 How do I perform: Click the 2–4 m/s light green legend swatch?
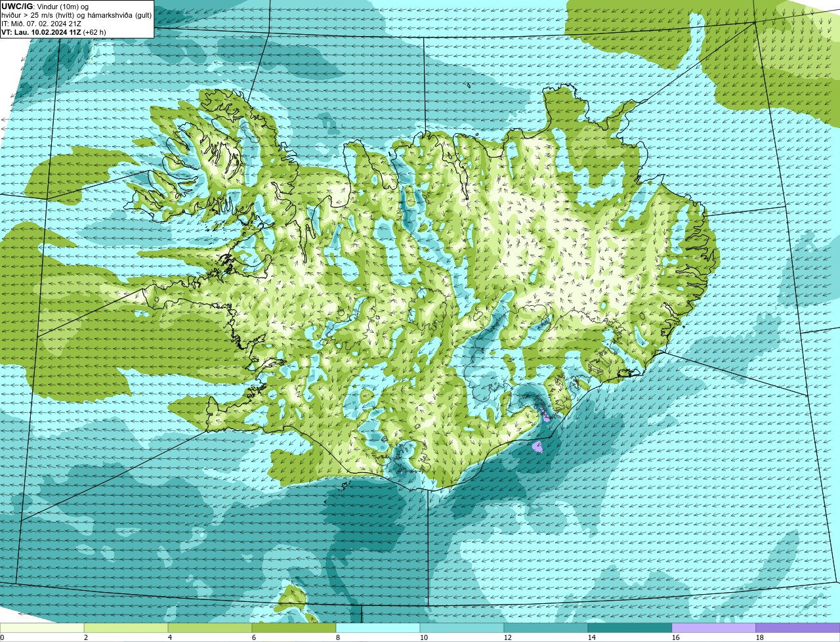click(x=126, y=628)
